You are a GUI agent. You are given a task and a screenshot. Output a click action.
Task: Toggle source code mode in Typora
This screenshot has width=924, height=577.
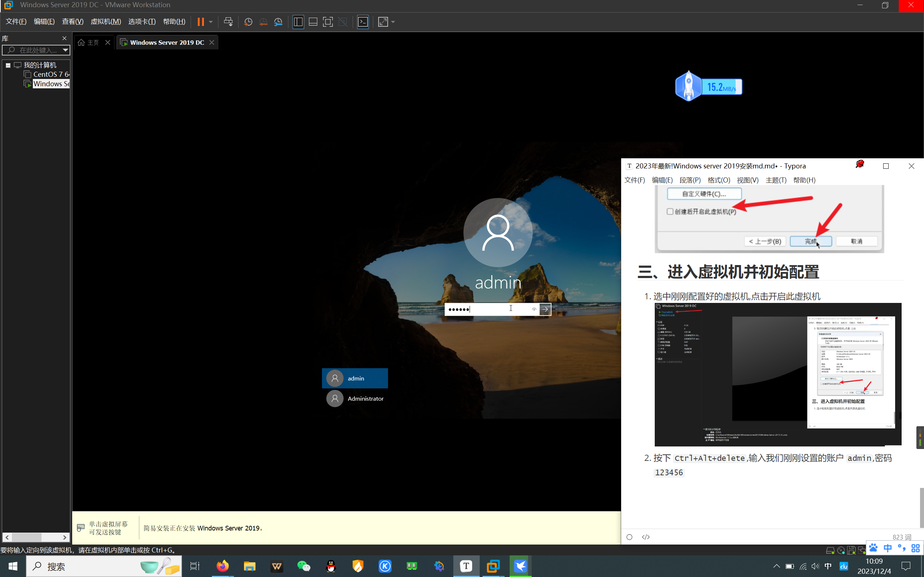click(646, 537)
